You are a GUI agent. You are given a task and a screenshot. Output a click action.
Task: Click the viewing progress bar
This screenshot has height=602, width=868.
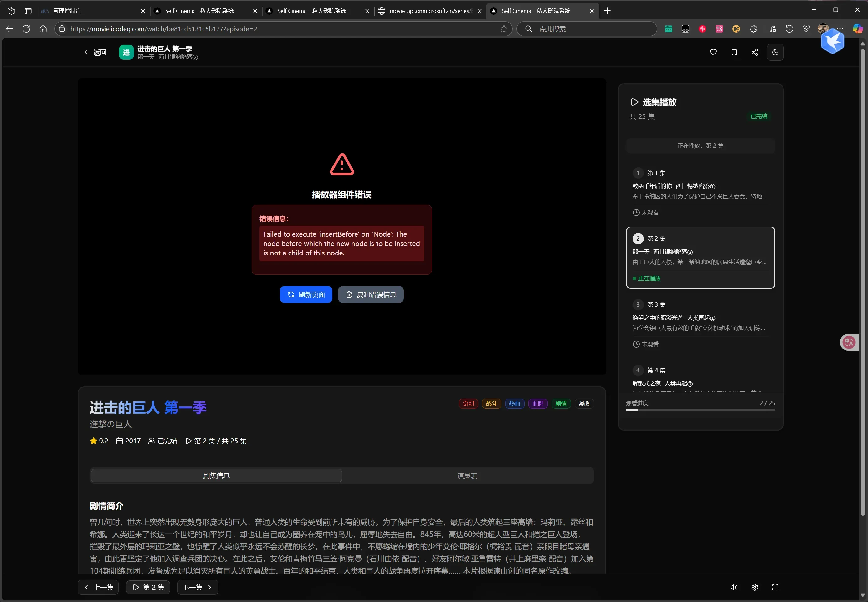(700, 410)
